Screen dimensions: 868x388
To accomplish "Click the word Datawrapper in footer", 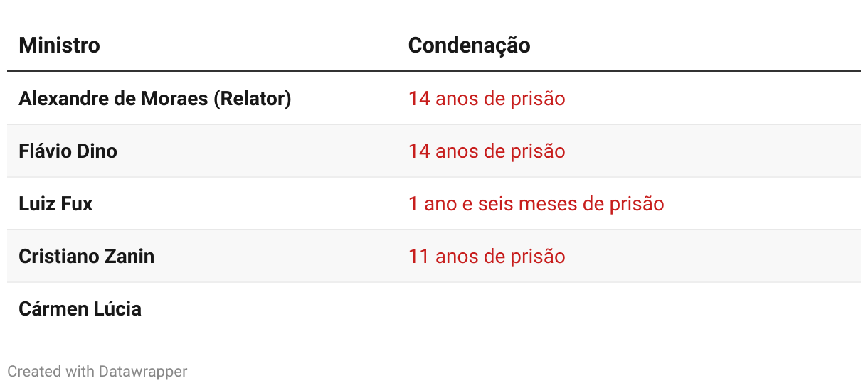I will point(143,371).
